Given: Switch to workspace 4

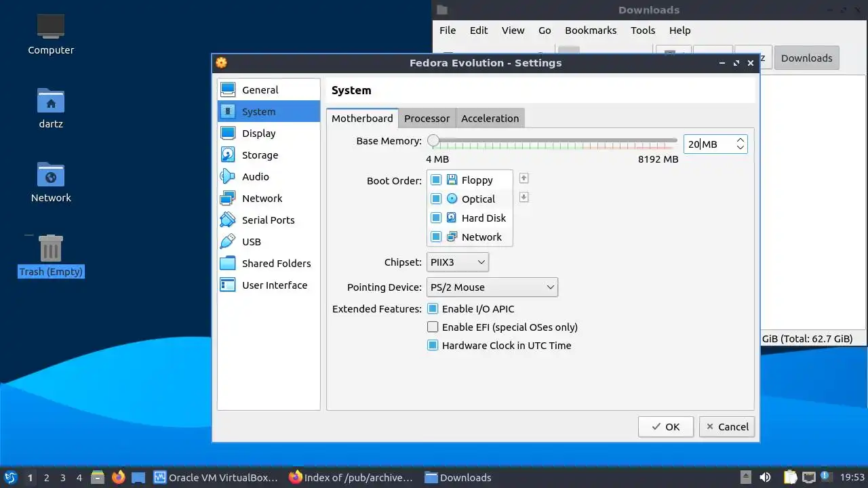Looking at the screenshot, I should pos(79,478).
